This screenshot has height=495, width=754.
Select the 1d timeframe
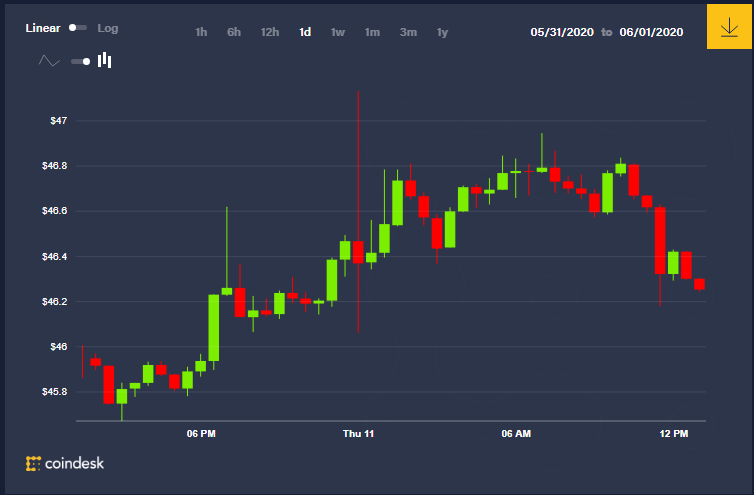click(305, 32)
